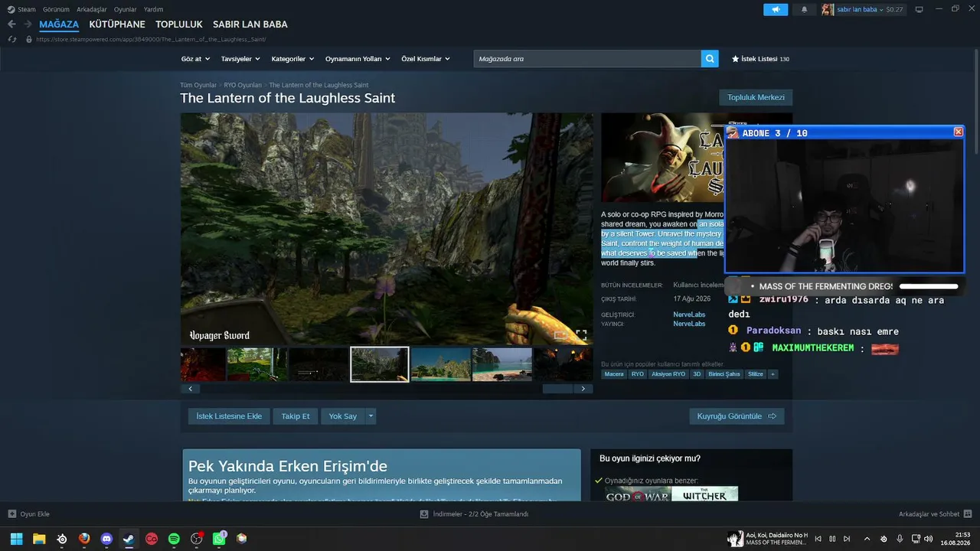Click the user avatar picture
The width and height of the screenshot is (980, 551).
(x=828, y=9)
